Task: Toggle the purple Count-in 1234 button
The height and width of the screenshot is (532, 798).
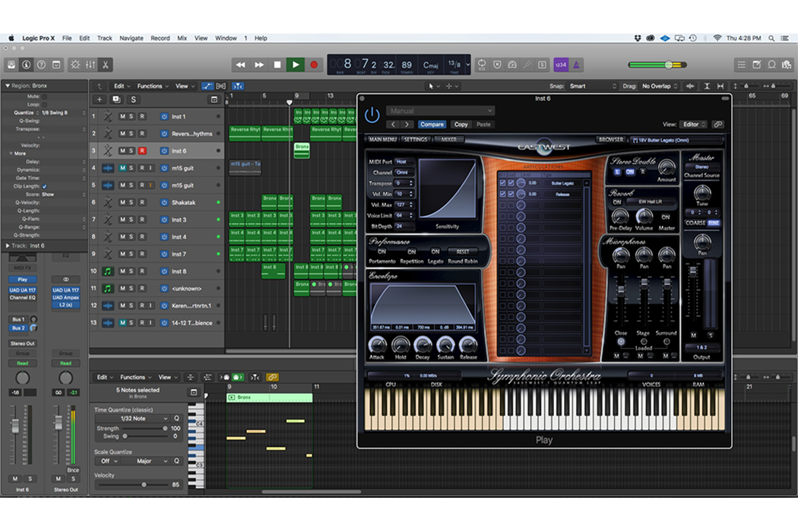Action: 561,65
